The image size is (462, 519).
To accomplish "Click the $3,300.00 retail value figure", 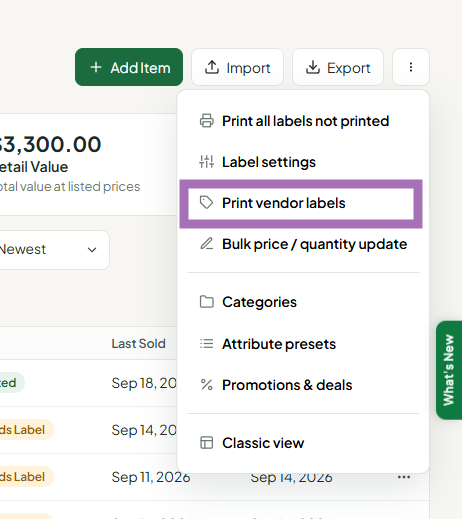I will pos(50,144).
